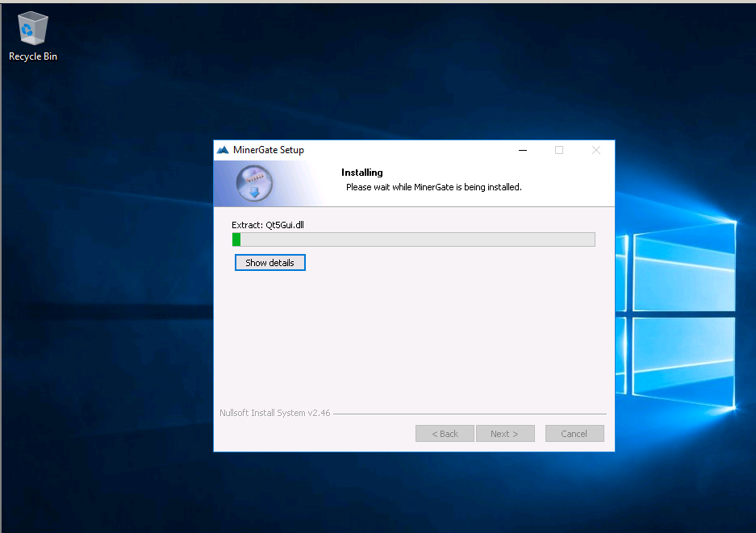Click the disabled Back button
This screenshot has height=533, width=756.
point(445,434)
